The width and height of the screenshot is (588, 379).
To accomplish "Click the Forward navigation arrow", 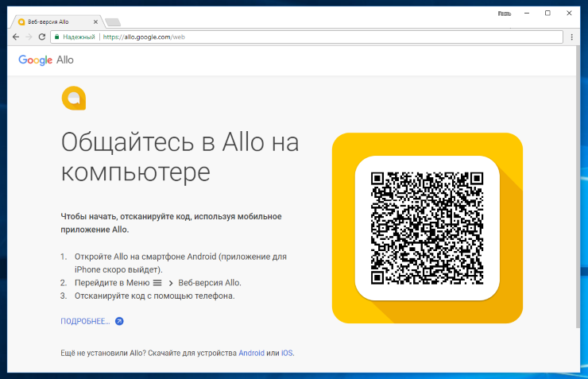I will point(29,37).
